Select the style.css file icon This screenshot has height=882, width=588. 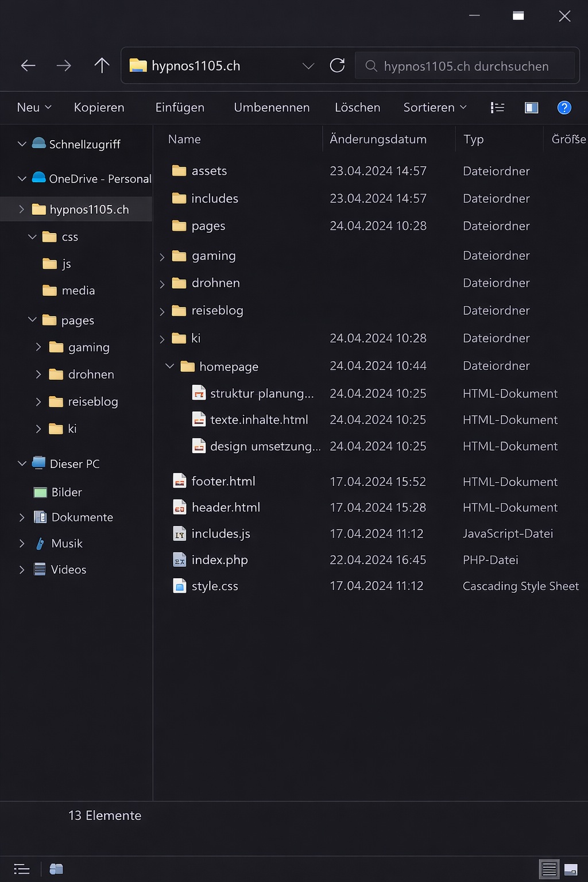pos(180,586)
